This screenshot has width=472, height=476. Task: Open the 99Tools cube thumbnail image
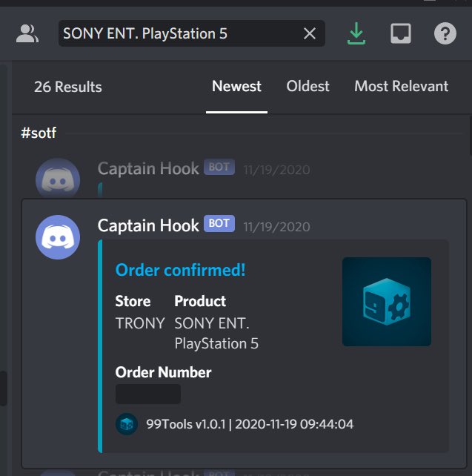tap(387, 302)
